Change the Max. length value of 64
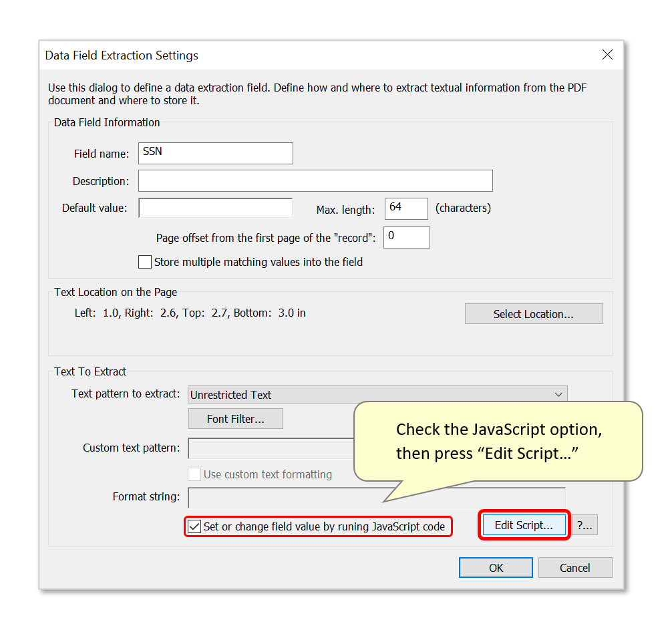The width and height of the screenshot is (672, 634). 405,208
